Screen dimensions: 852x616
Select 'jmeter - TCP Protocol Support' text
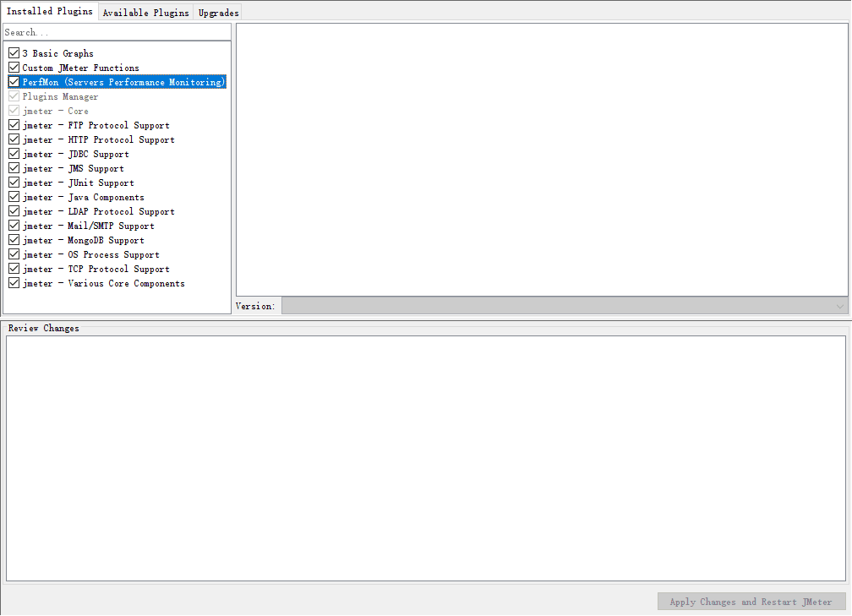pyautogui.click(x=96, y=270)
